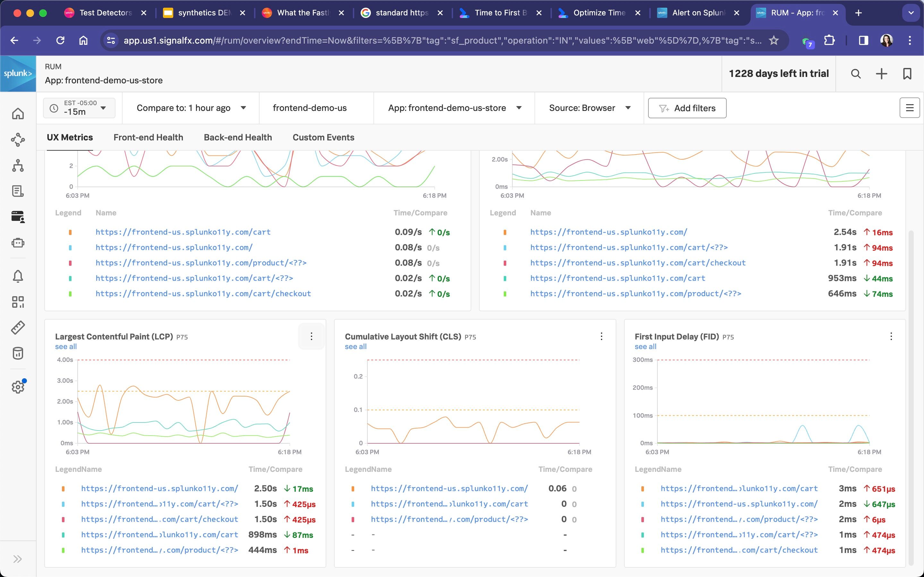Open the Source: Browser dropdown
Image resolution: width=924 pixels, height=577 pixels.
[589, 108]
